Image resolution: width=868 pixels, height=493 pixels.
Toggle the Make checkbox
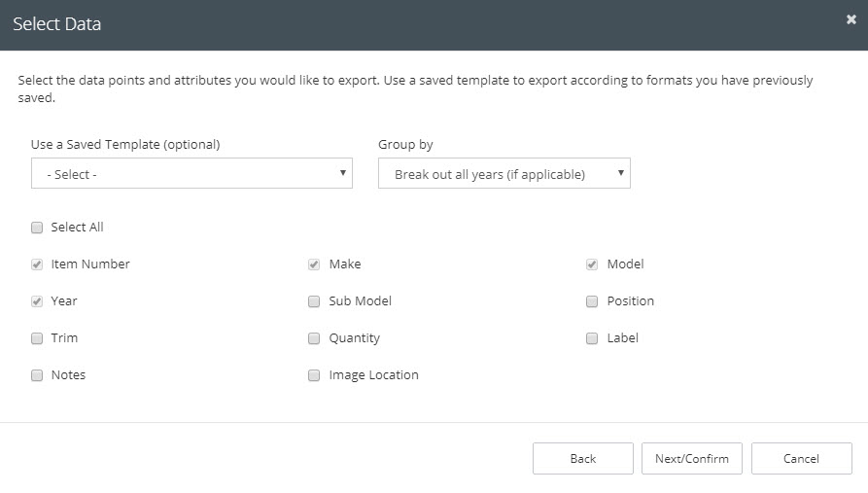point(314,264)
